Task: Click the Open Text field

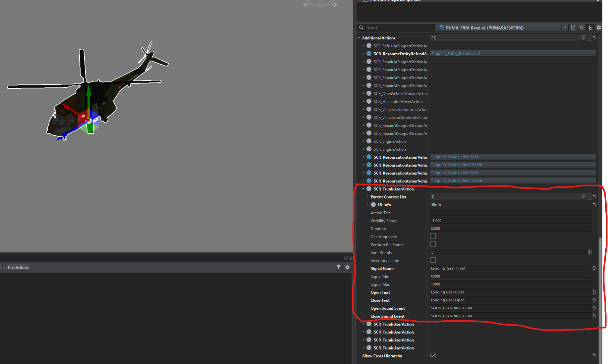Action: [511, 292]
